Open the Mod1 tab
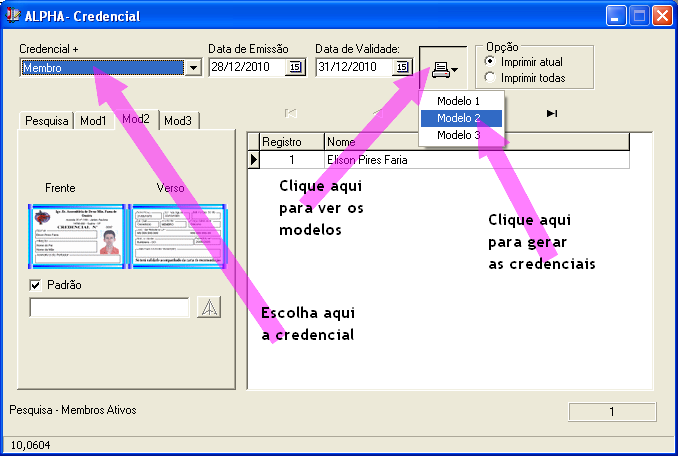The width and height of the screenshot is (678, 456). pos(94,121)
